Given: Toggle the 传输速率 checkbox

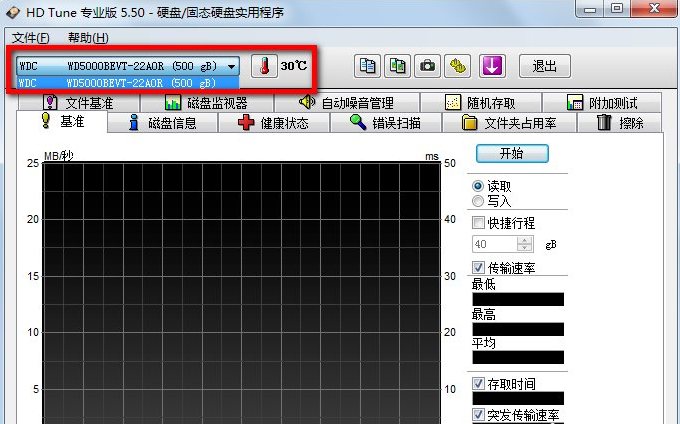Looking at the screenshot, I should 478,267.
